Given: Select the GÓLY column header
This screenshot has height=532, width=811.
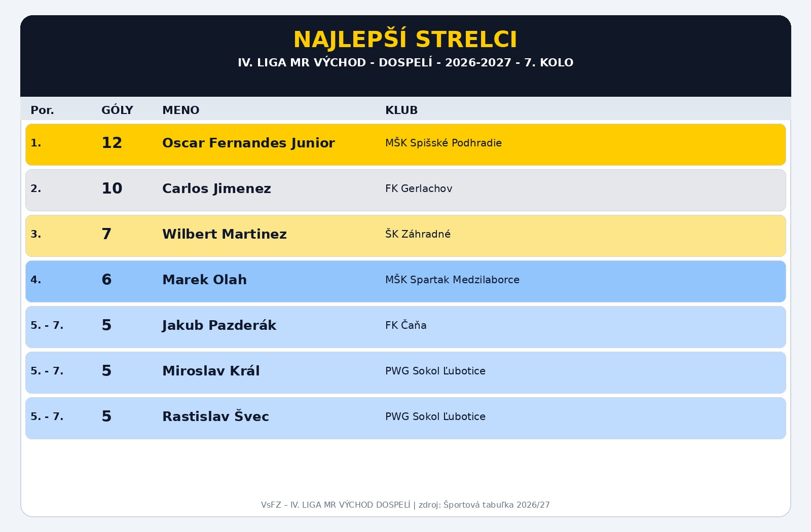Looking at the screenshot, I should 117,110.
